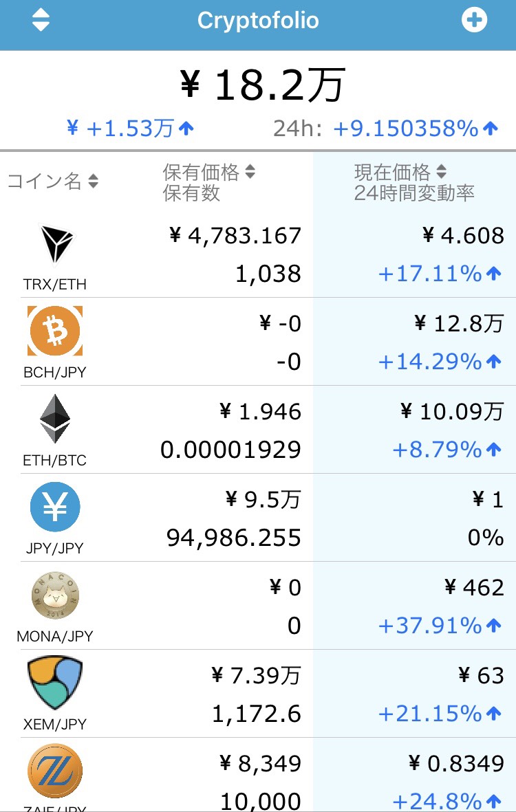The height and width of the screenshot is (812, 516).
Task: Select the ETH/BTC Ethereum icon
Action: coord(55,419)
